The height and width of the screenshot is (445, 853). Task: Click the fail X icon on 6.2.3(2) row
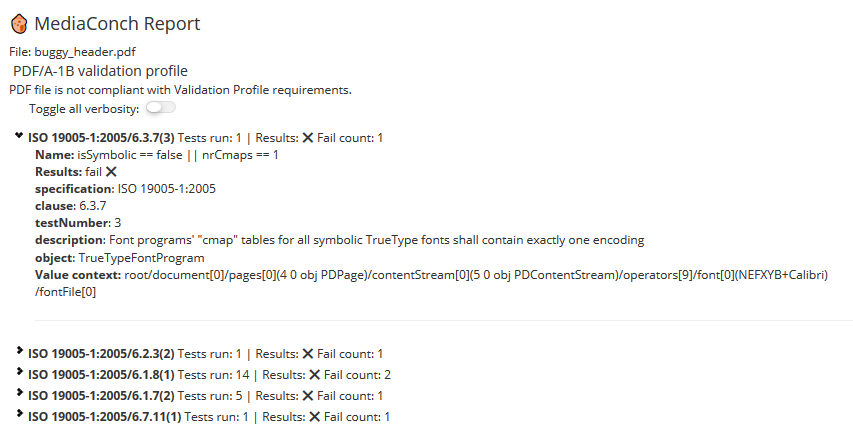coord(307,354)
